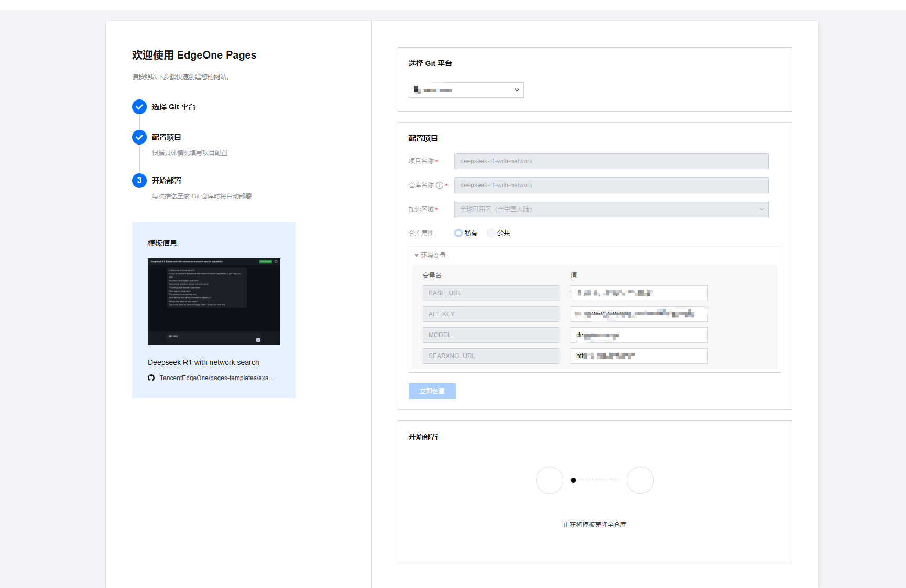Viewport: 906px width, 588px height.
Task: Click the BASE_URL value field
Action: 639,293
